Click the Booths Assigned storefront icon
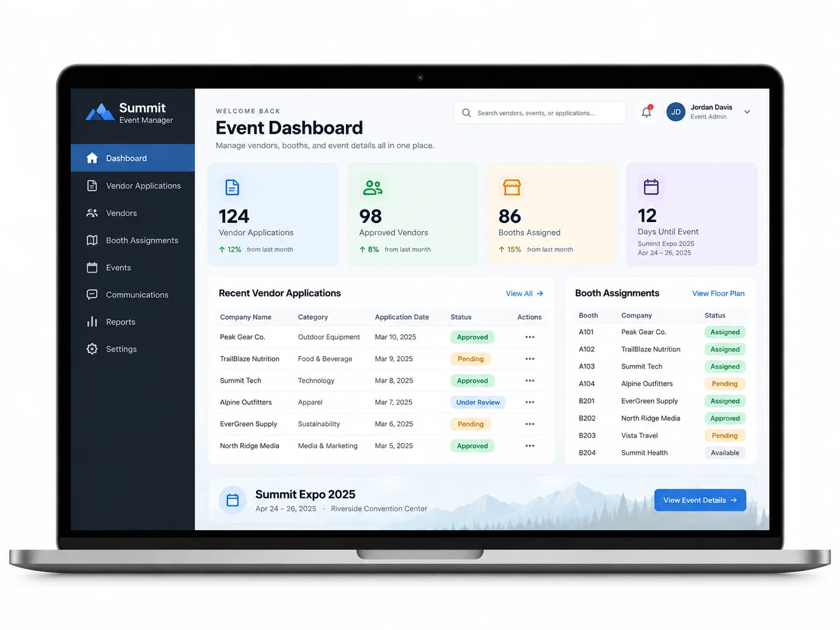 512,187
